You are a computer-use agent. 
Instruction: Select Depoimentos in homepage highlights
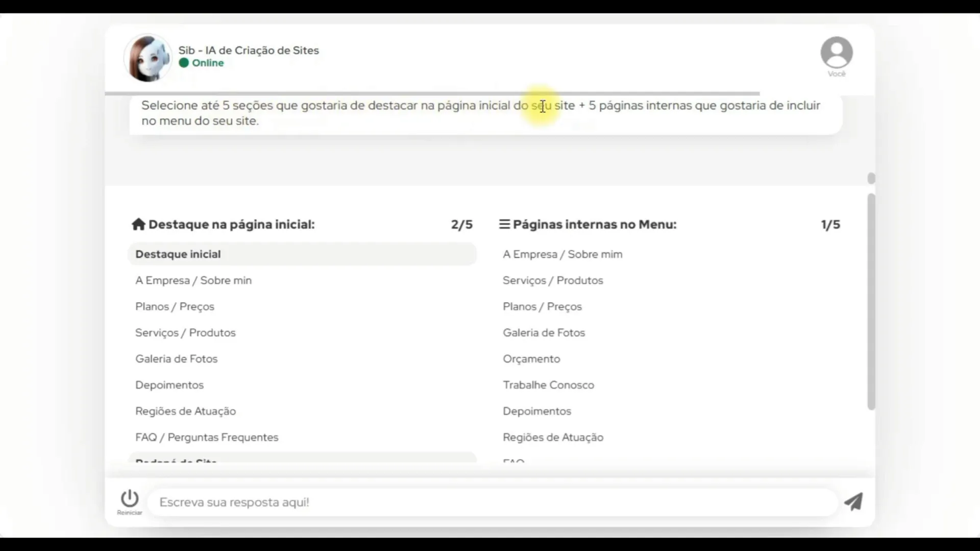(169, 385)
